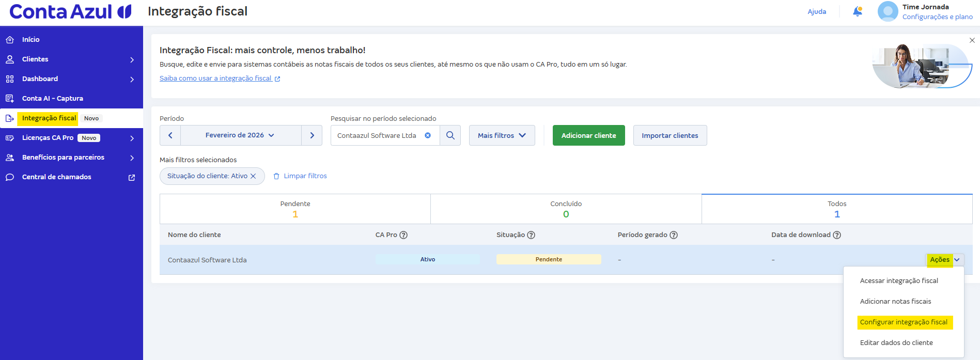
Task: Open Central de chamados external link icon
Action: pos(132,177)
